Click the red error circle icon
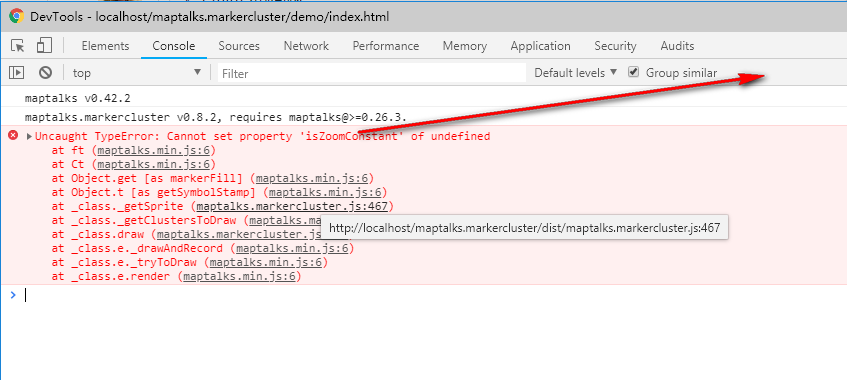The width and height of the screenshot is (847, 380). tap(14, 135)
